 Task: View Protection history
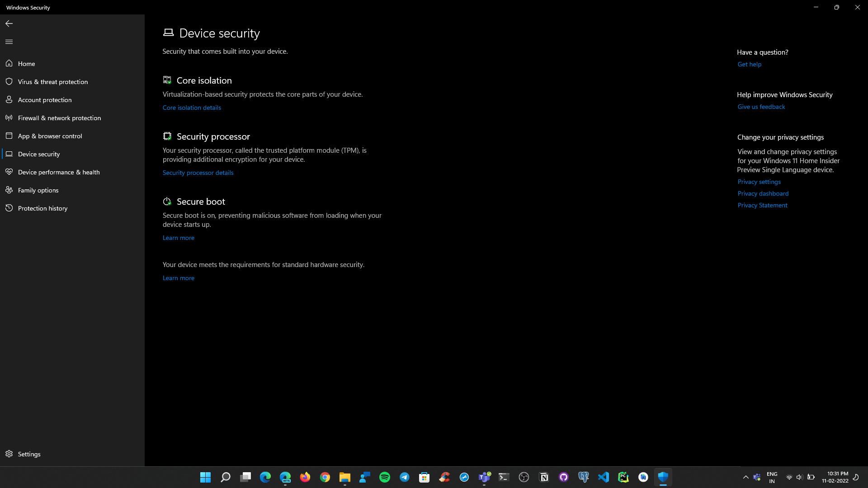(42, 208)
